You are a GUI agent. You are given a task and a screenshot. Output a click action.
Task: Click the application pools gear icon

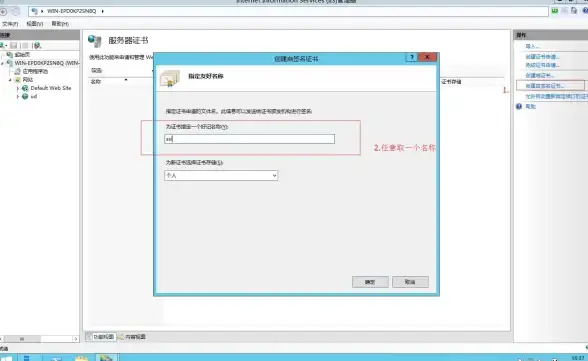point(17,71)
